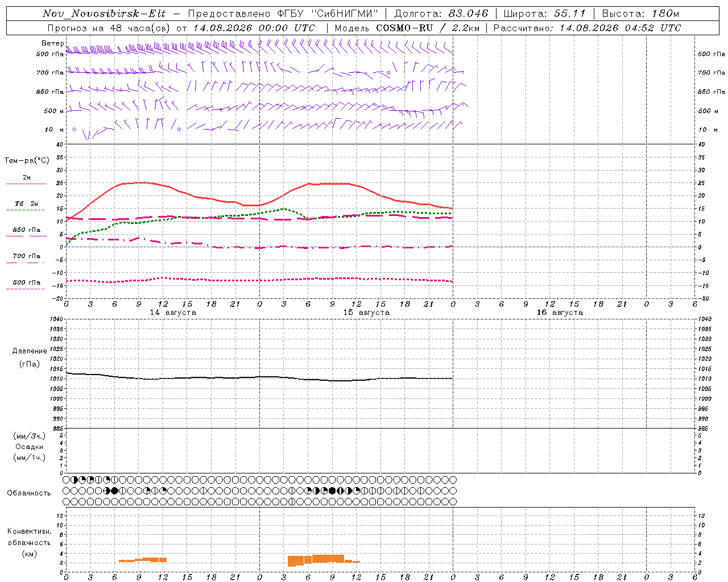Click the Высота: 180м elevation text
Screen dimensions: 728x582
640,14
